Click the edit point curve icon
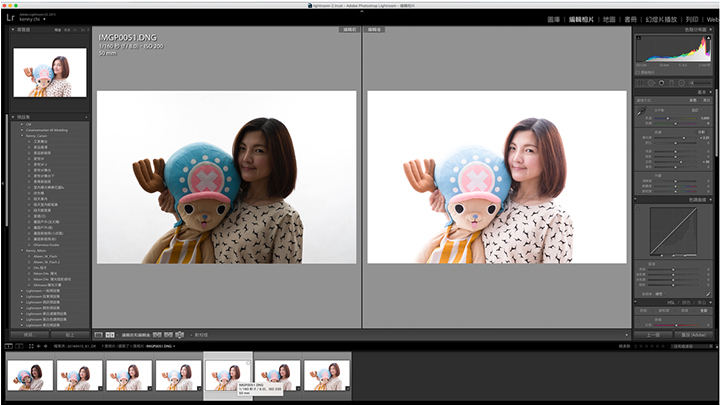 (708, 294)
